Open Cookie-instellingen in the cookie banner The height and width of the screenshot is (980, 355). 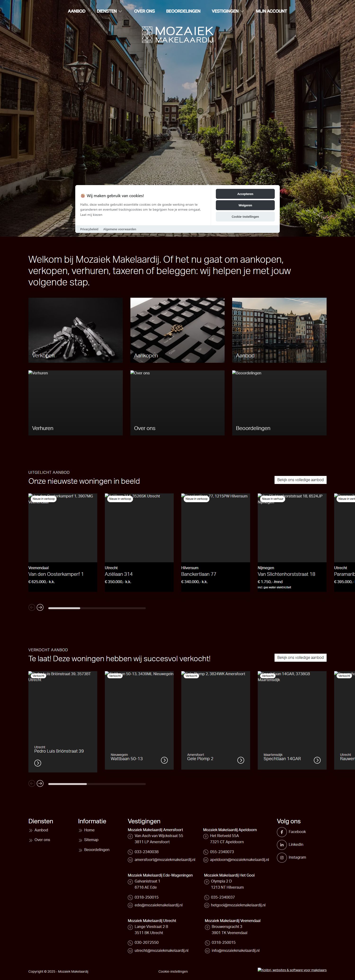245,217
